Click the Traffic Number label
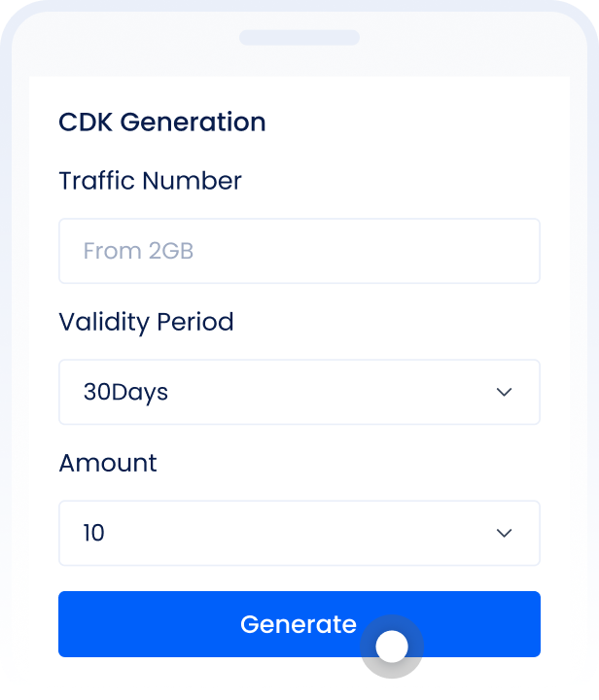 150,181
